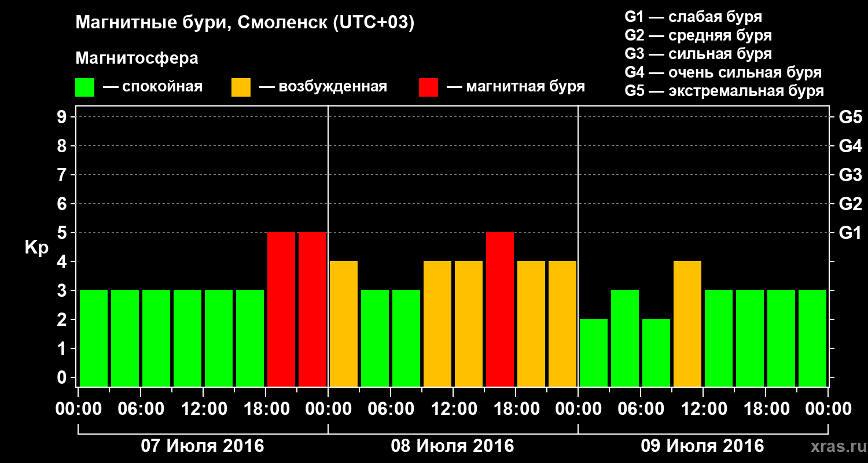
Task: Click the red Kp 5 bar on 08 July
Action: (500, 310)
